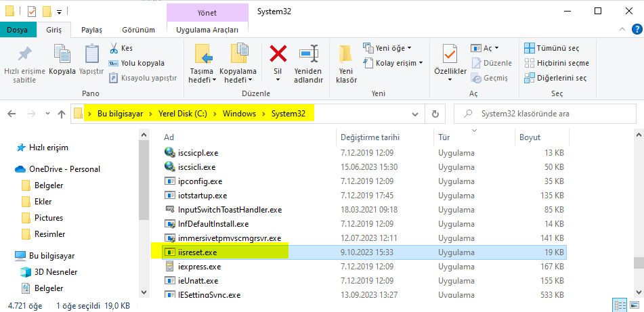Click the System32 search box
This screenshot has width=644, height=312.
pyautogui.click(x=544, y=114)
